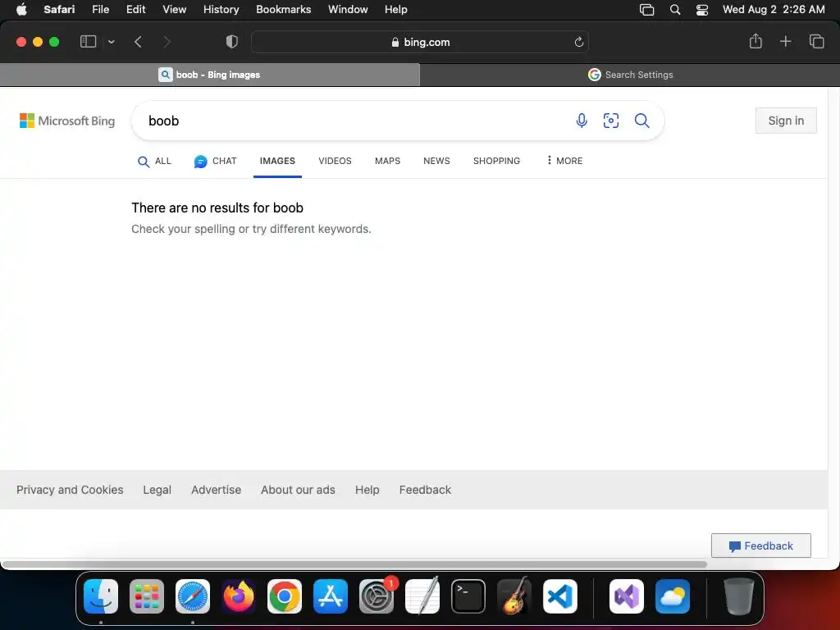The height and width of the screenshot is (630, 840).
Task: Switch to the Search Settings tab
Action: point(630,75)
